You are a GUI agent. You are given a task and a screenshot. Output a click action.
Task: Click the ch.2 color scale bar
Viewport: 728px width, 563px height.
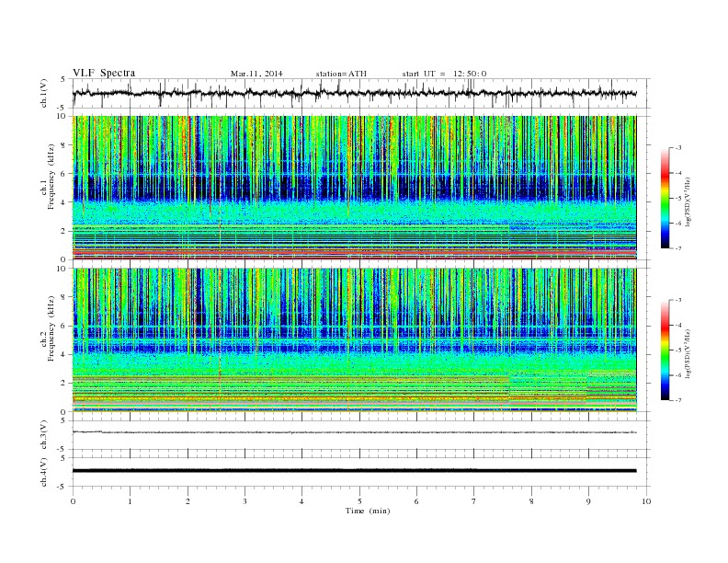665,350
